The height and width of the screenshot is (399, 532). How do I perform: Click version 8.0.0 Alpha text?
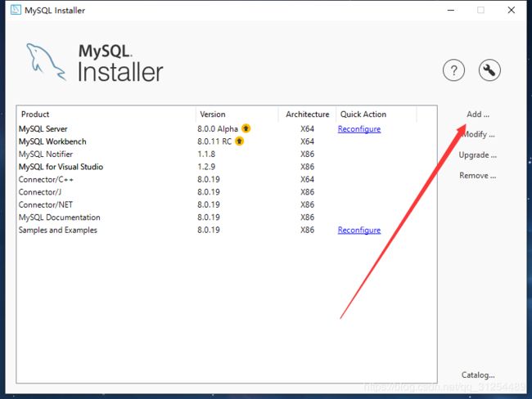coord(218,129)
